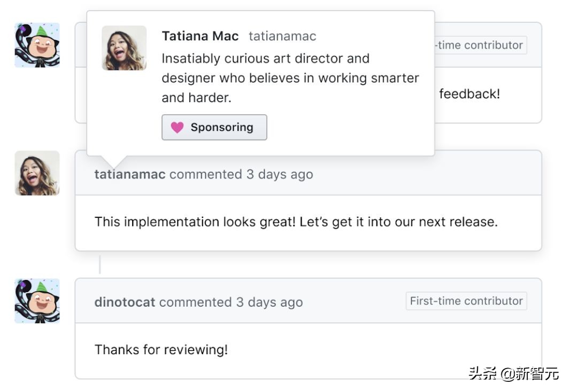The image size is (570, 392).
Task: Click the vertical timeline connector between comments
Action: [x=99, y=264]
